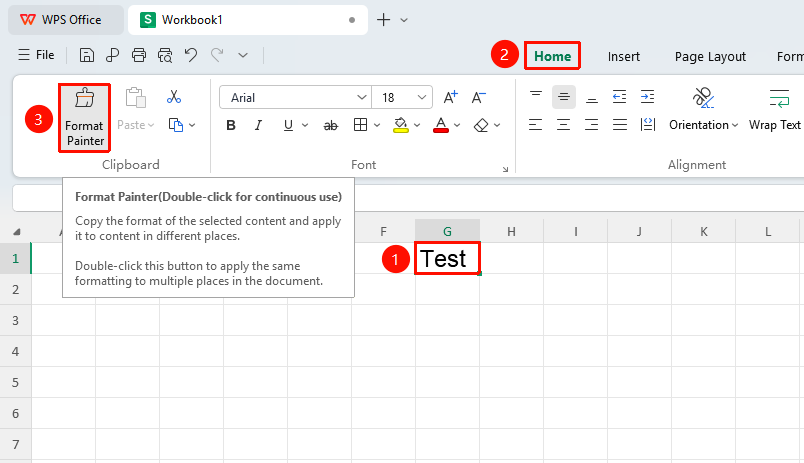Decrease font size with A- icon

coord(478,97)
